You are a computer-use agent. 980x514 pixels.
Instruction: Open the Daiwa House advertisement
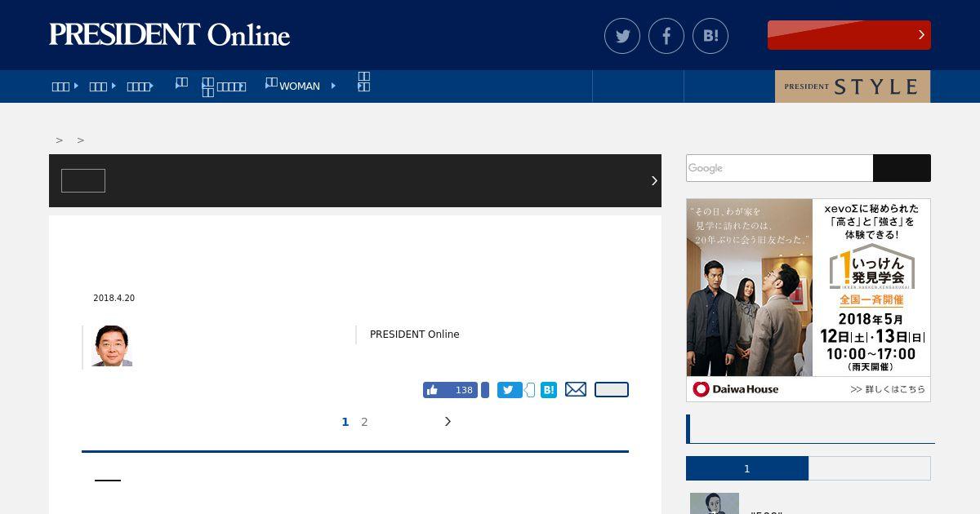(x=808, y=300)
